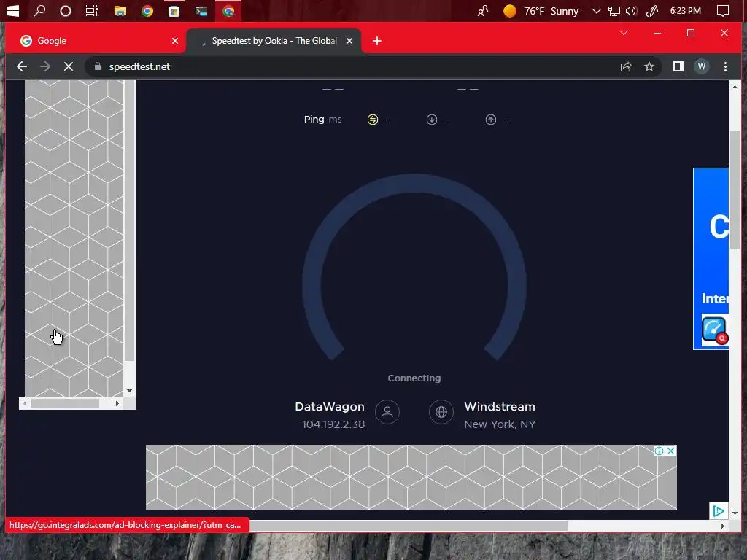Viewport: 747px width, 560px height.
Task: Click the AdChoices triangle icon
Action: (x=719, y=511)
